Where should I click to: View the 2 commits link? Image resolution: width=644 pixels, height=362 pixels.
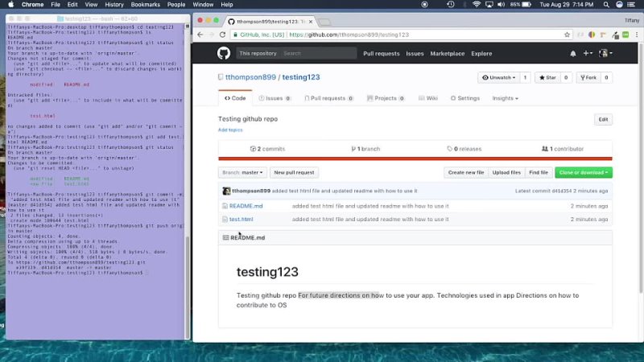coord(267,149)
